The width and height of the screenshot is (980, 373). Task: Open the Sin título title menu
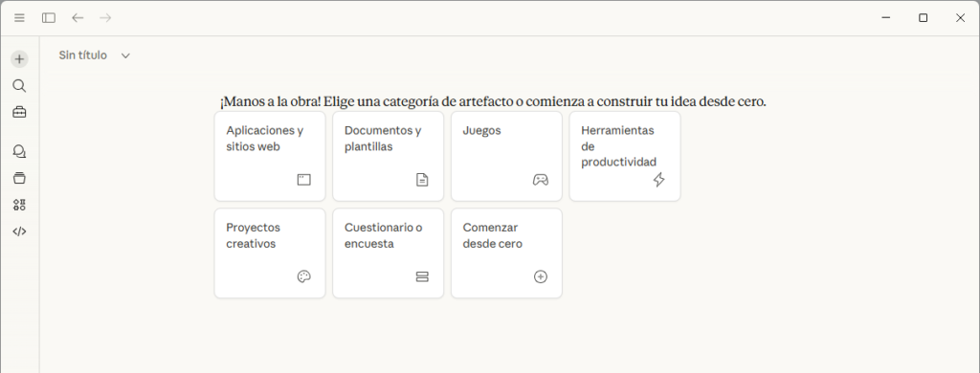click(95, 55)
